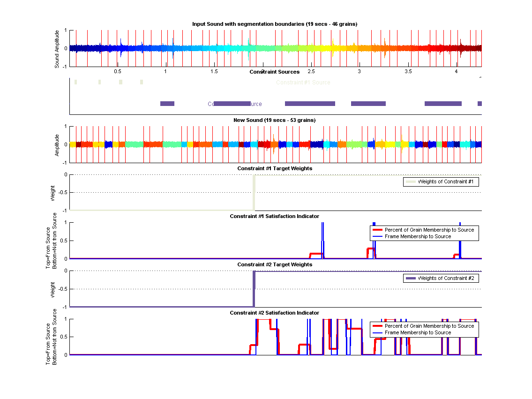Select the Constraint #1 Satisfaction Indicator title
The height and width of the screenshot is (399, 532).
click(x=275, y=216)
